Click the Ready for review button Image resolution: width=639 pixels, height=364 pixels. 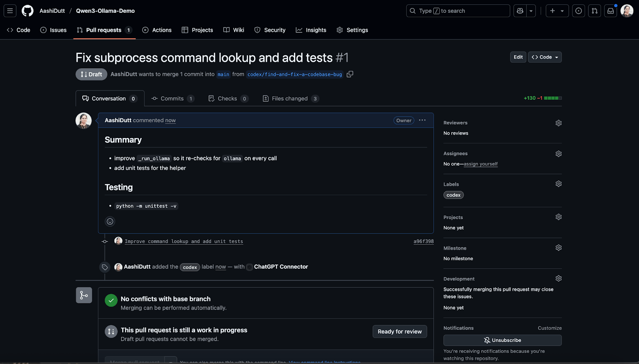point(399,331)
